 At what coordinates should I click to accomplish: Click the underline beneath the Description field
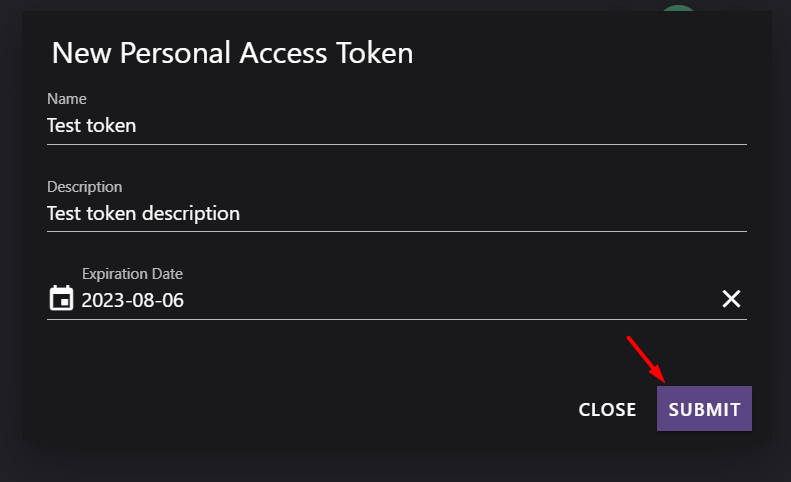[397, 231]
